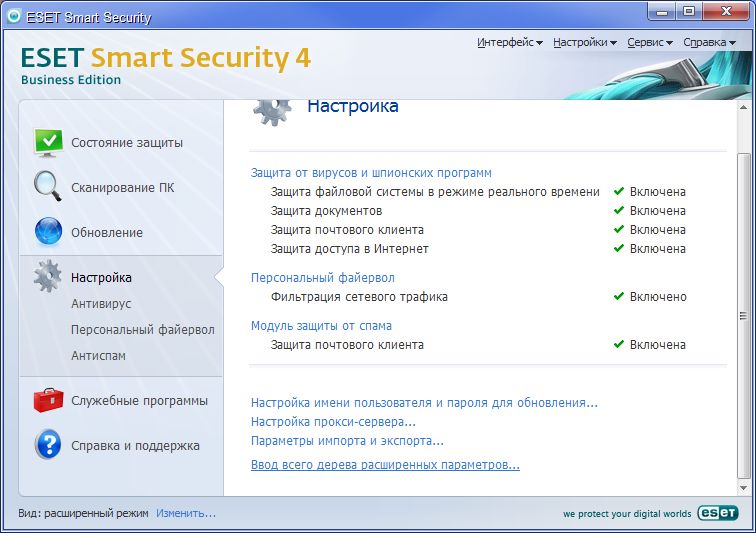Close the ESET Smart Security window

coord(726,12)
